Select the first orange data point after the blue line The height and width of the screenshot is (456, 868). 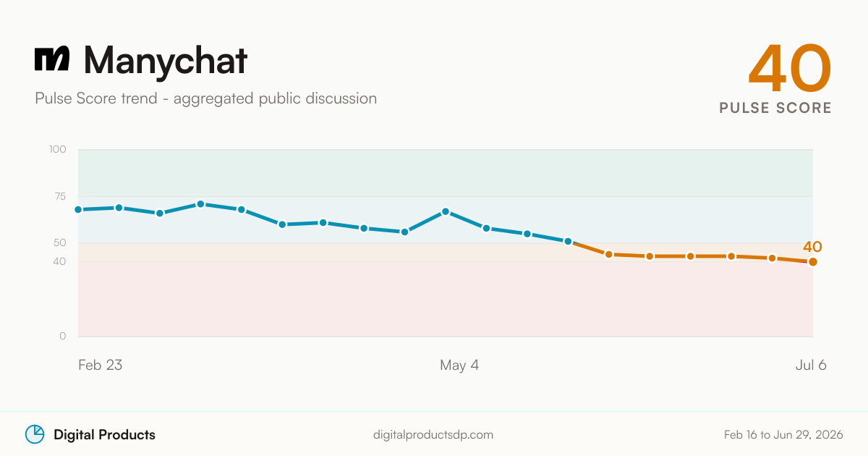click(x=609, y=254)
